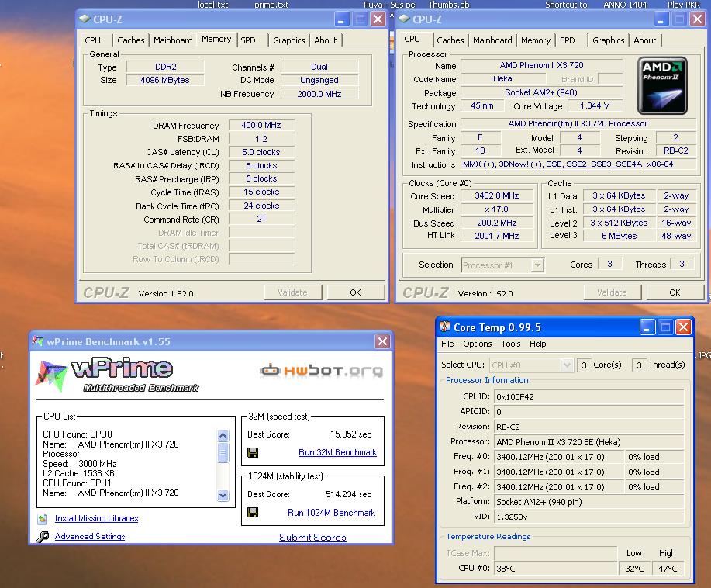The height and width of the screenshot is (588, 711).
Task: Close the wPrime Benchmark window
Action: point(382,341)
